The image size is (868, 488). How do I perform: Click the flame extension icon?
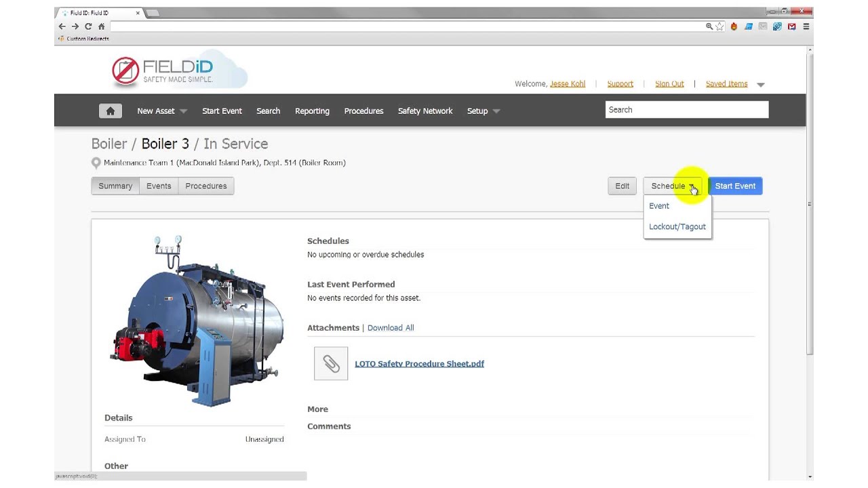point(734,26)
